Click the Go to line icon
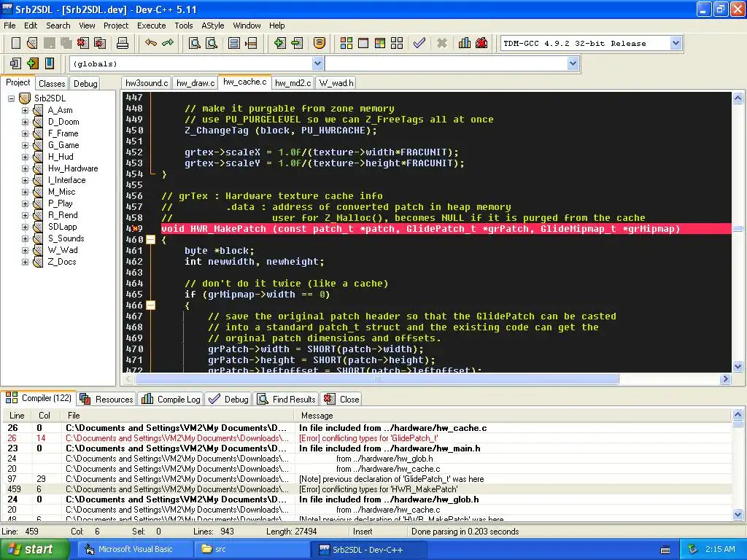Viewport: 747px width, 560px height. [251, 43]
